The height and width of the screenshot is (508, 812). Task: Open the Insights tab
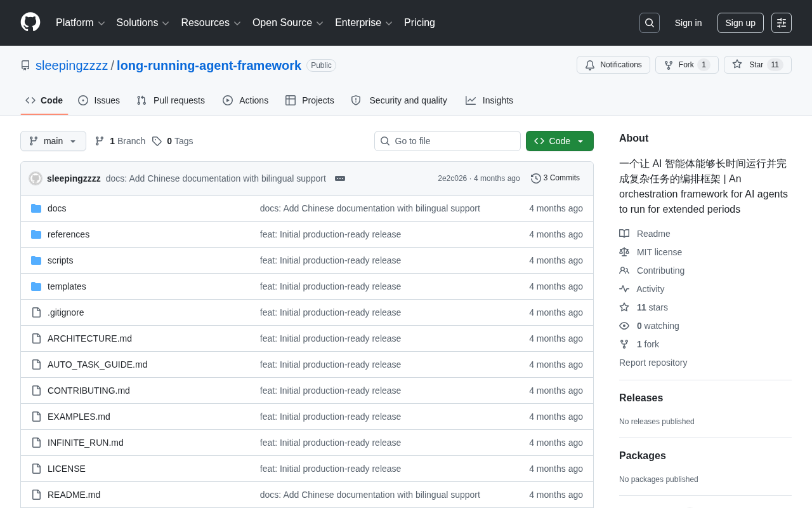pos(489,100)
